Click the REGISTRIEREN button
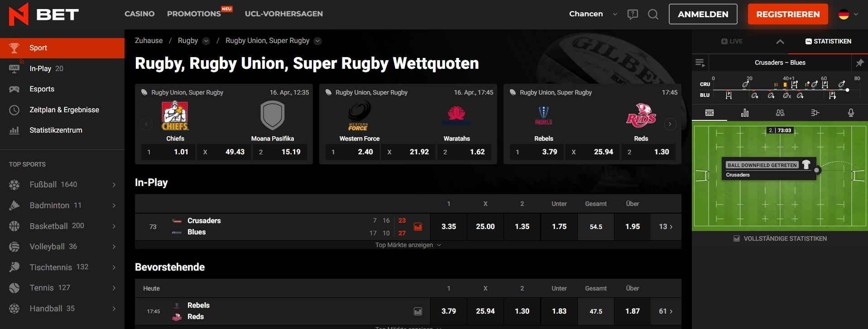The height and width of the screenshot is (329, 868). [788, 14]
